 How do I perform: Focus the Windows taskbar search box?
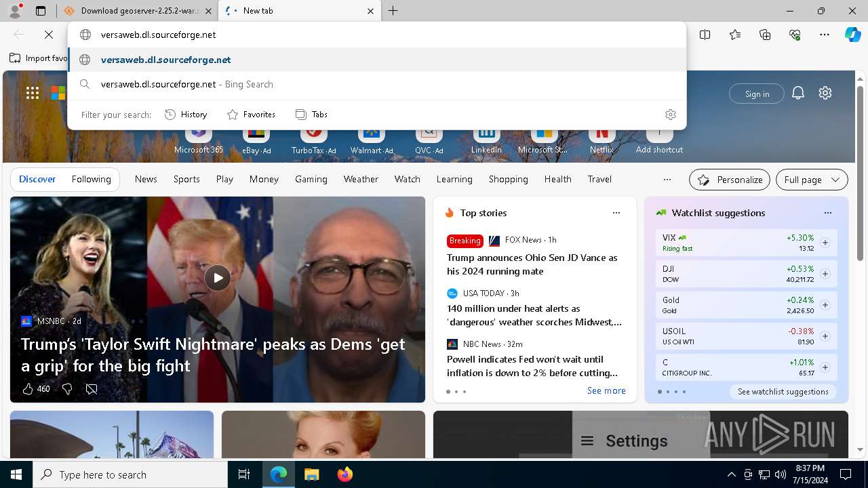[130, 474]
